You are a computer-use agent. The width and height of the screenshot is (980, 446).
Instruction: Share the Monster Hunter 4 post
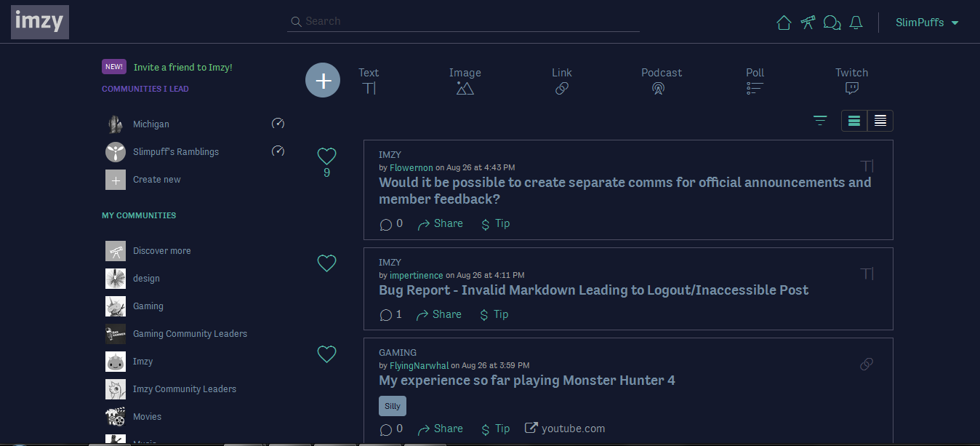(x=441, y=429)
